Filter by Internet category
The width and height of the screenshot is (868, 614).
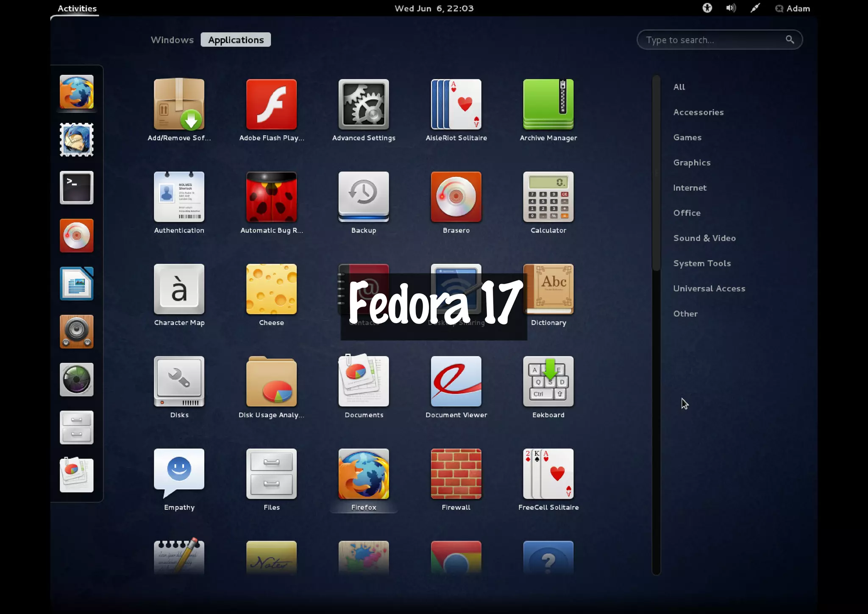[690, 188]
